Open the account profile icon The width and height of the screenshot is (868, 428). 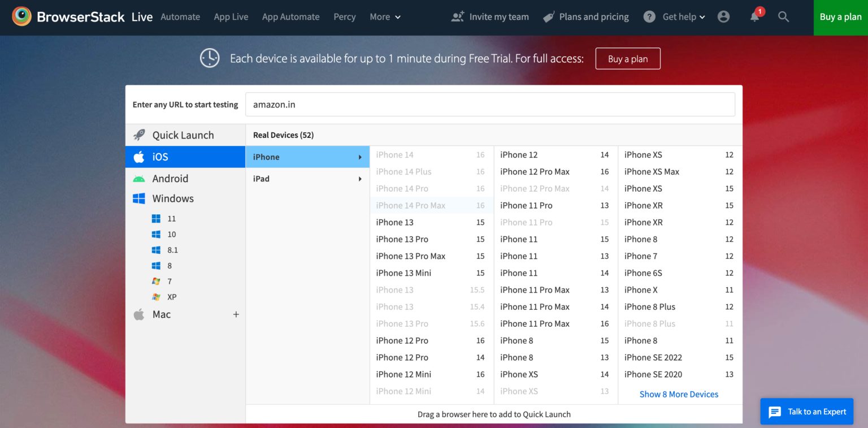tap(724, 17)
